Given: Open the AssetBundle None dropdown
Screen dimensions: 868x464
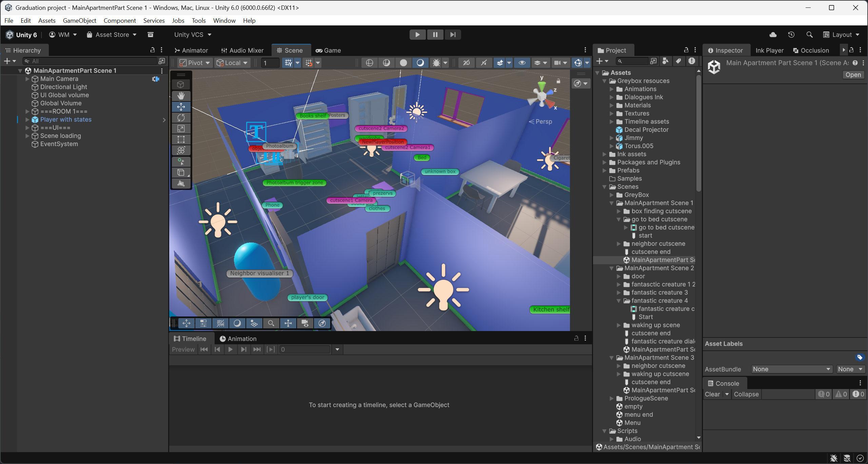Looking at the screenshot, I should [x=792, y=369].
